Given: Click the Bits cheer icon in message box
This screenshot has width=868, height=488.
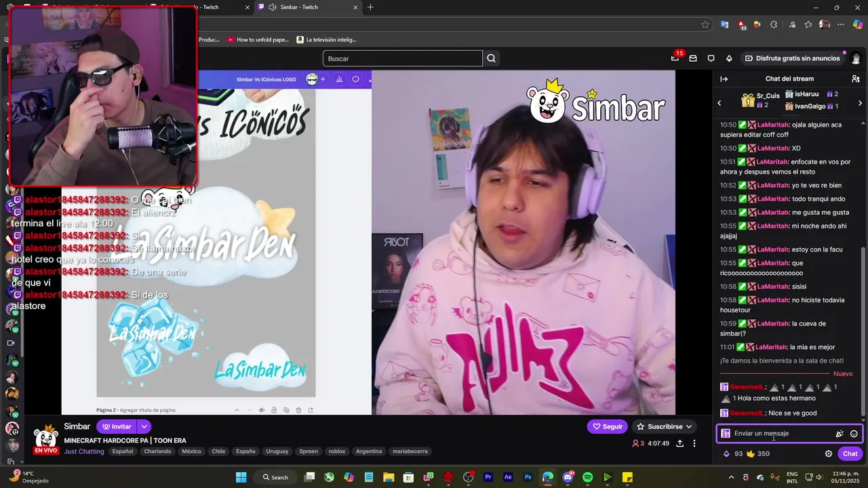Looking at the screenshot, I should point(840,434).
